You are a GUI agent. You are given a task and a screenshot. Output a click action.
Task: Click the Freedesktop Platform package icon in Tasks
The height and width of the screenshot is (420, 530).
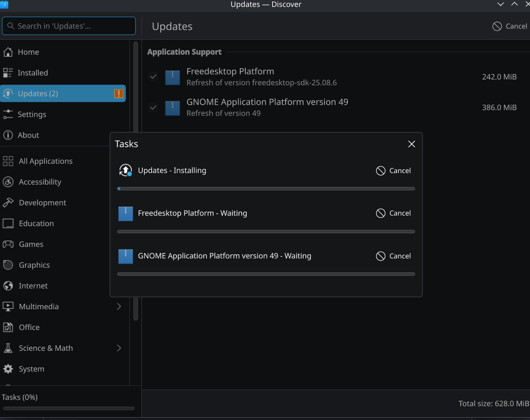coord(126,213)
